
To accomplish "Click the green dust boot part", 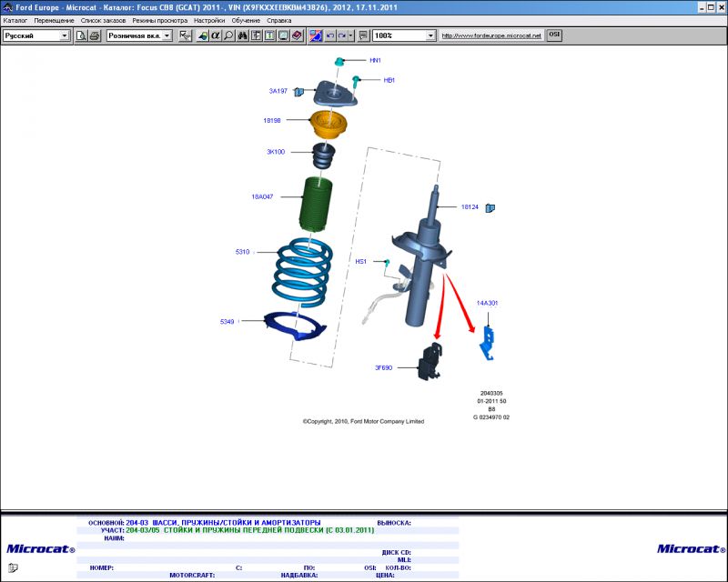I will tap(316, 206).
